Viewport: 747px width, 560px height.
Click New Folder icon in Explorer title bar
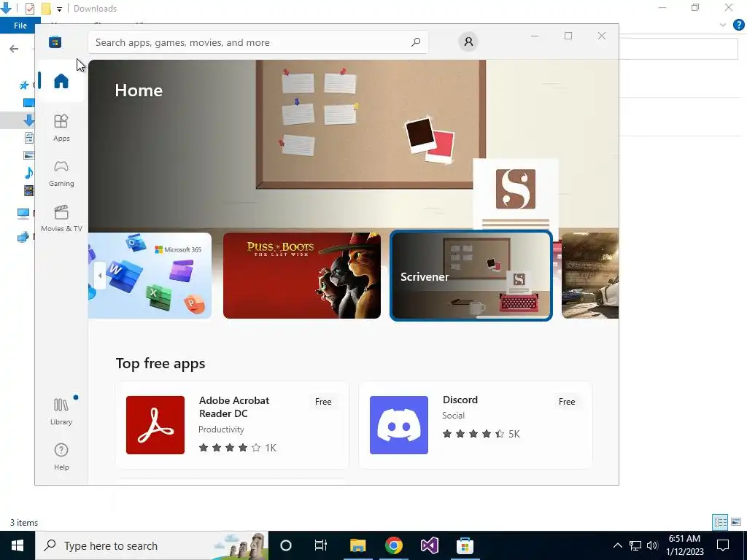click(x=46, y=9)
